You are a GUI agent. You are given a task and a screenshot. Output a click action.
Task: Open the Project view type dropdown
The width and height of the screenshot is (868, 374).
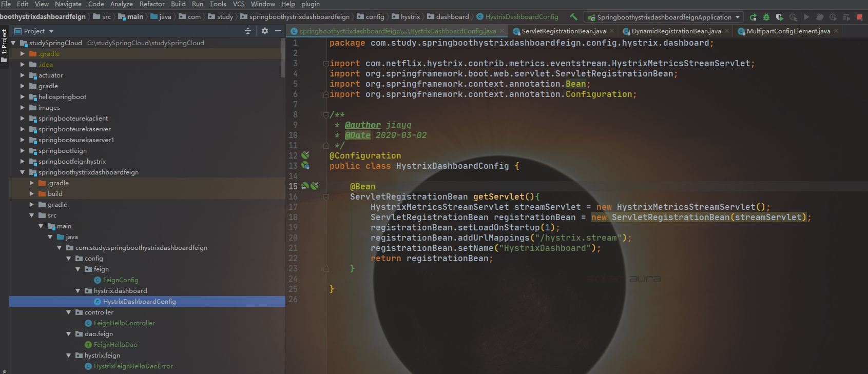tap(34, 31)
